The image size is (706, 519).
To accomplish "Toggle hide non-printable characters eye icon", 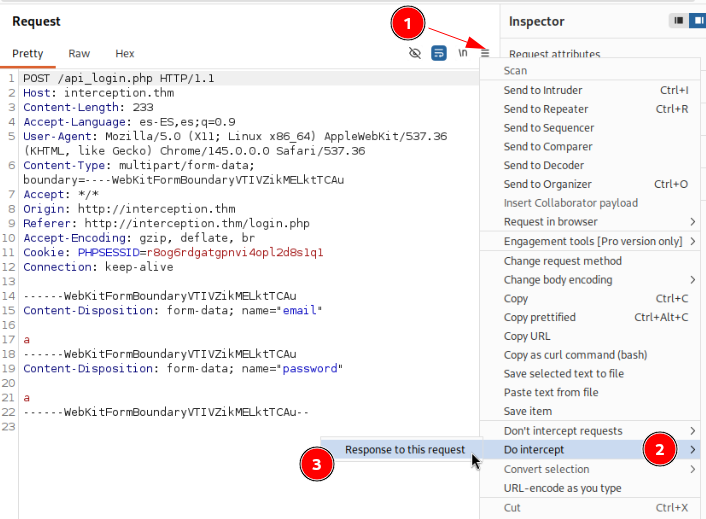I will (x=415, y=53).
